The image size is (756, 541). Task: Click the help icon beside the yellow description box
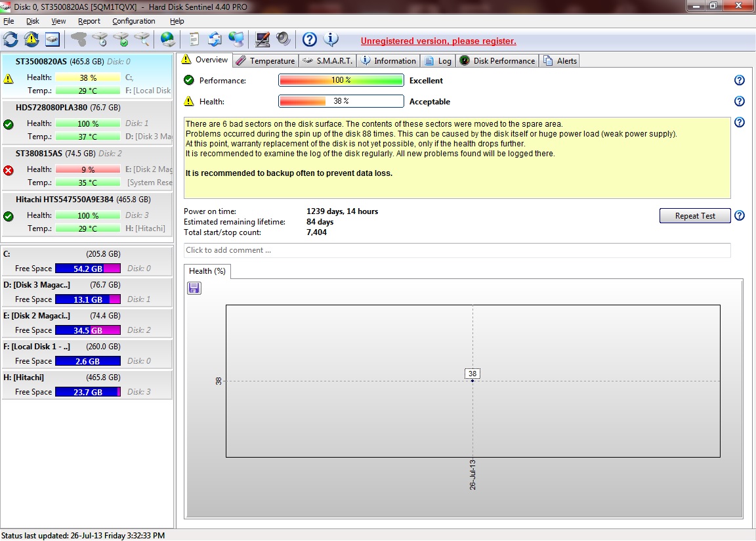(739, 123)
